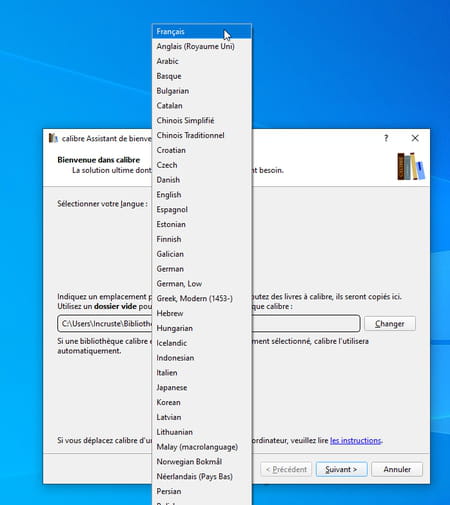The width and height of the screenshot is (450, 505).
Task: Close the calibre welcome wizard window
Action: pyautogui.click(x=415, y=138)
